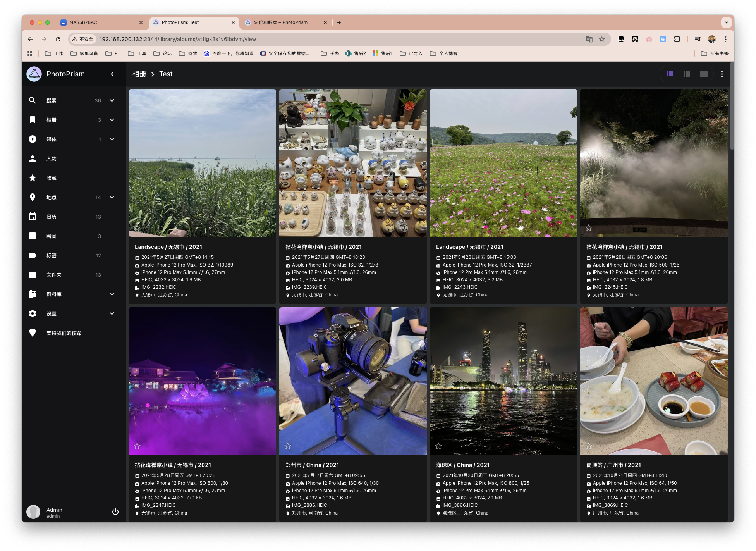
Task: Star the foggy night garden photo
Action: [589, 228]
